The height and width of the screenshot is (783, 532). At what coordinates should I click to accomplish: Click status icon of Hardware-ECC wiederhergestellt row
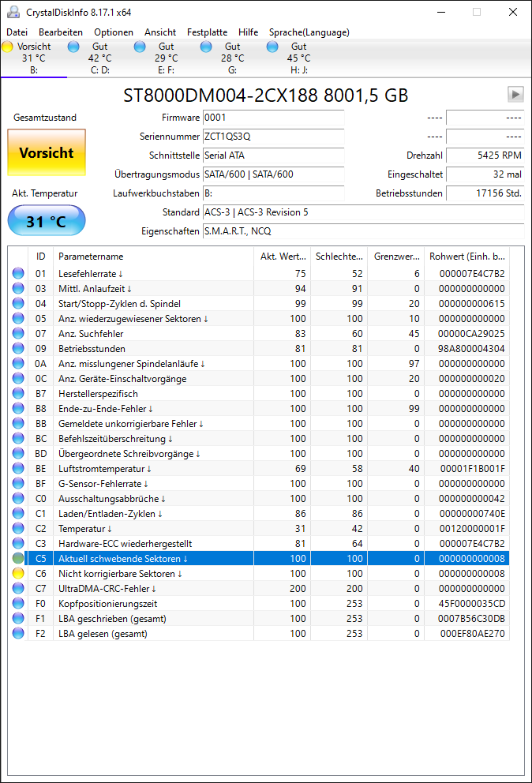(x=18, y=543)
